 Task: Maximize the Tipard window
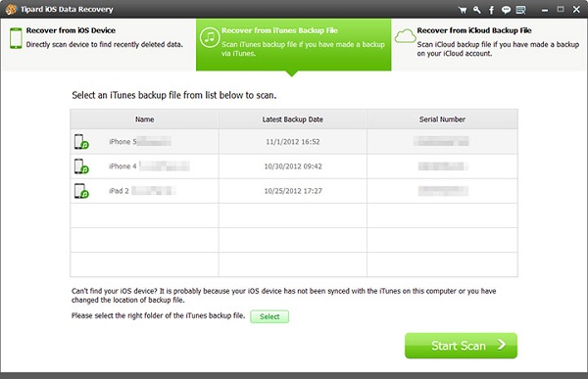pos(561,10)
